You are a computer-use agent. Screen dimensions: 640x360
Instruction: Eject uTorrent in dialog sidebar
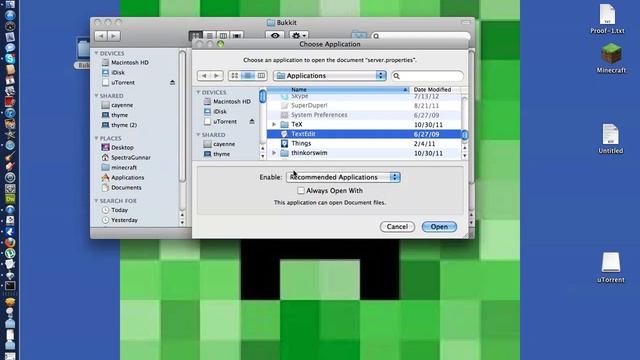click(252, 121)
